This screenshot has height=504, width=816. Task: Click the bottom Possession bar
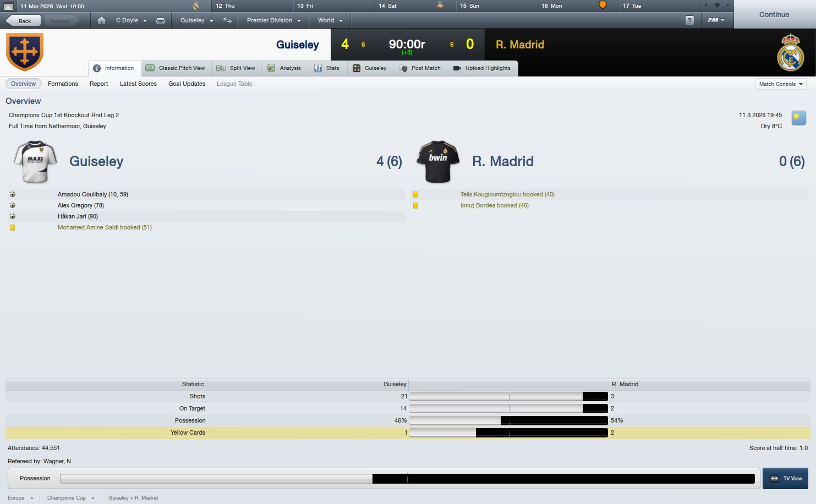pyautogui.click(x=407, y=479)
